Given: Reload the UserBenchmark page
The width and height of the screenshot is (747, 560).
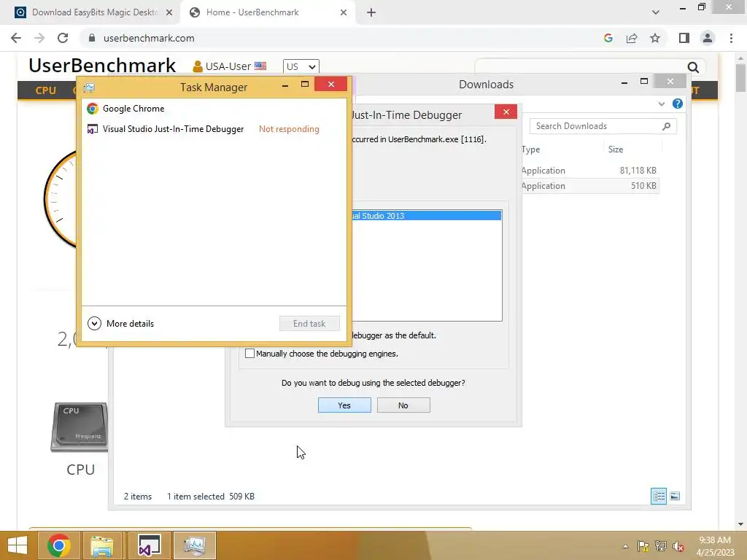Looking at the screenshot, I should 63,38.
